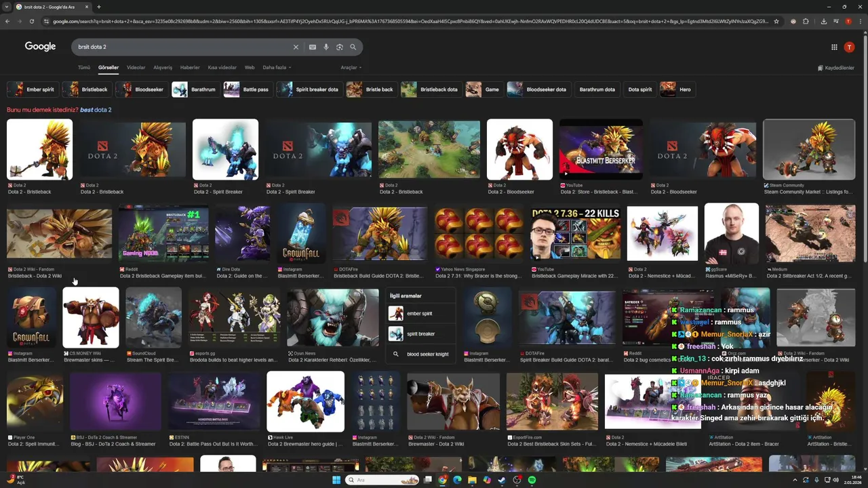Open Steam from the taskbar
868x488 pixels.
pos(502,480)
